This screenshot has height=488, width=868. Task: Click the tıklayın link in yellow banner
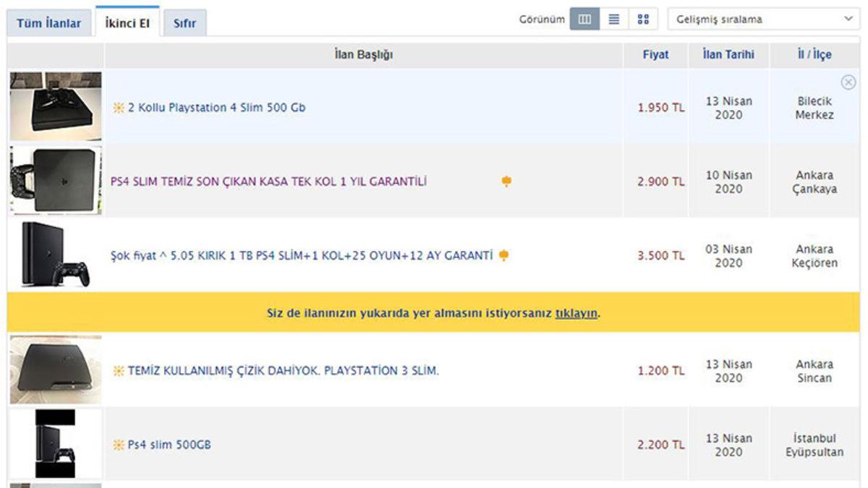576,313
